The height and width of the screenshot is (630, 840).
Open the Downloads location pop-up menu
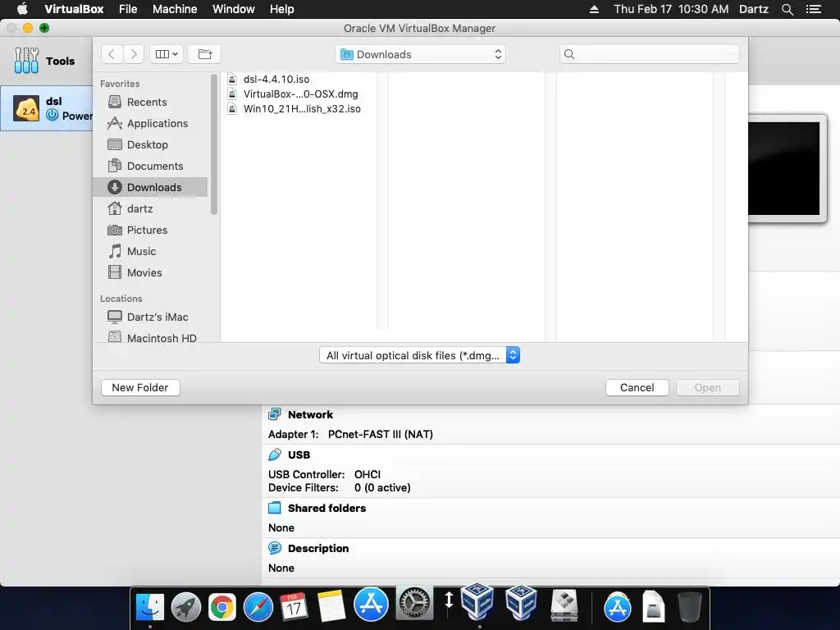pyautogui.click(x=421, y=54)
